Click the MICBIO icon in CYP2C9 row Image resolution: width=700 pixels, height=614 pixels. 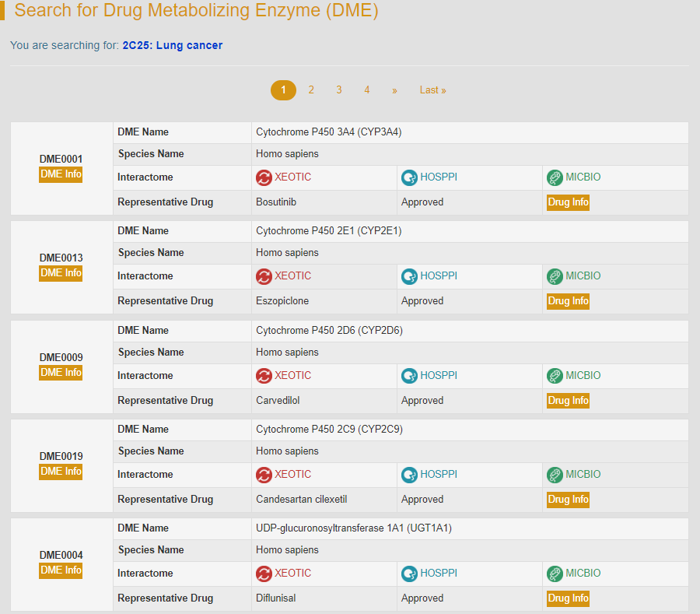coord(555,475)
